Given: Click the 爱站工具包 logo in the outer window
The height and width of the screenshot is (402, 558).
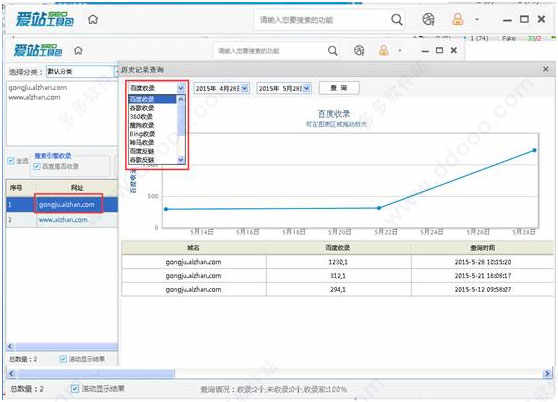Looking at the screenshot, I should tap(45, 19).
